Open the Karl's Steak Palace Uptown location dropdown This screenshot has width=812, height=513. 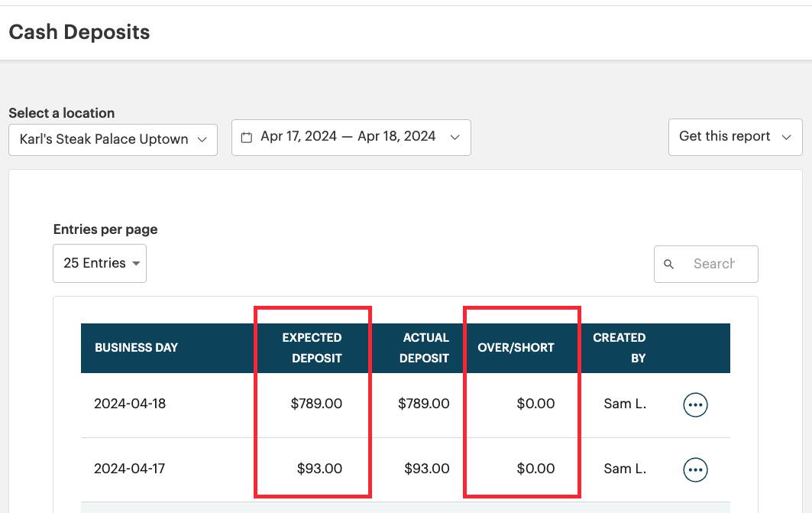point(113,139)
